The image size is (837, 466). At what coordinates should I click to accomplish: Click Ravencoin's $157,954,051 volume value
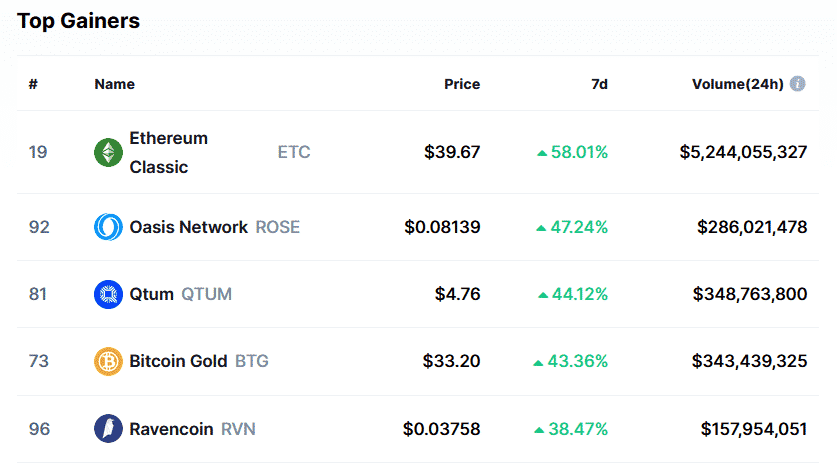[x=753, y=429]
